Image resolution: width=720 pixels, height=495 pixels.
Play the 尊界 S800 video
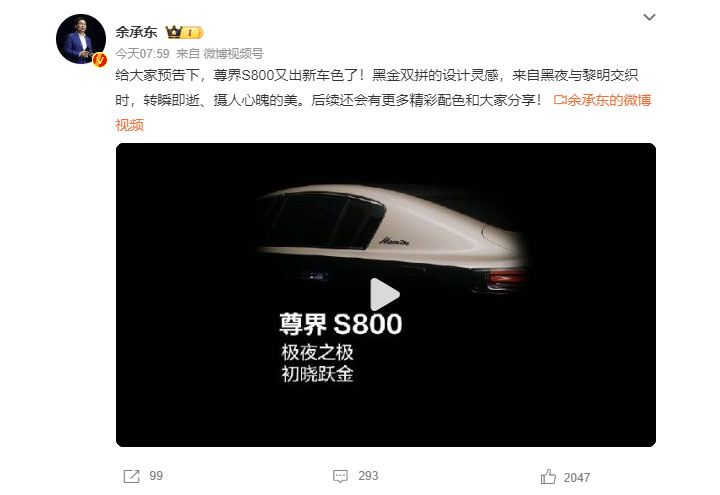(x=385, y=295)
